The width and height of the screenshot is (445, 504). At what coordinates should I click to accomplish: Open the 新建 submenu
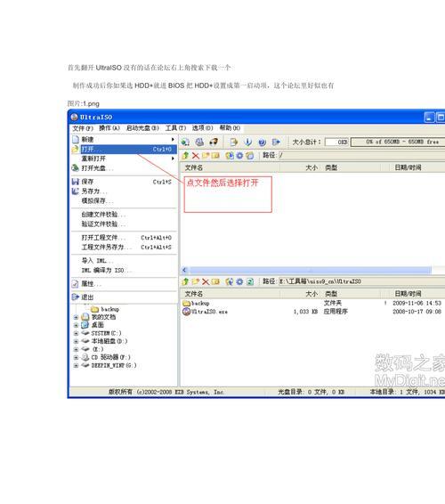[124, 140]
